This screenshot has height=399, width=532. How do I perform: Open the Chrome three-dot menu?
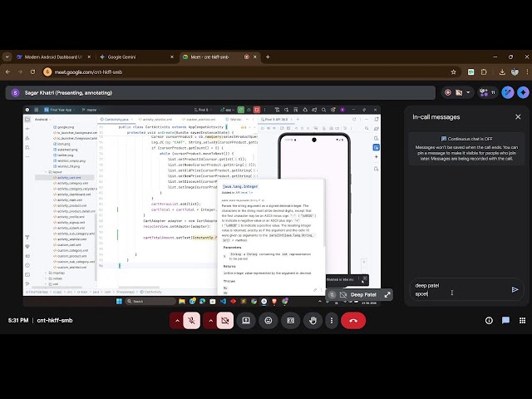(527, 72)
